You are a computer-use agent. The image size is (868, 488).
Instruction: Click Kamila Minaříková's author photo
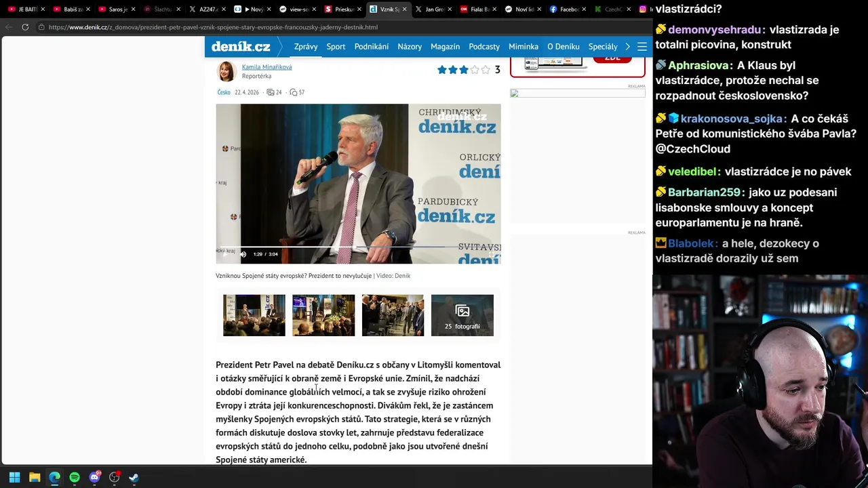click(226, 71)
